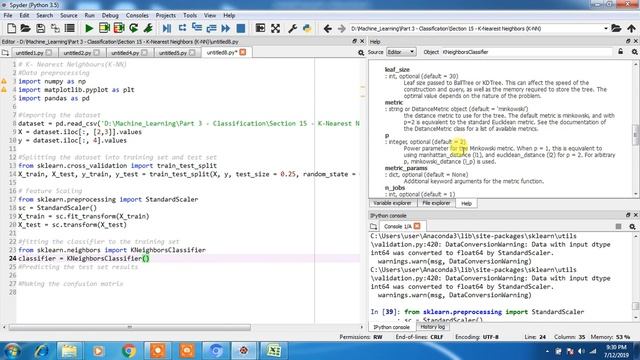The image size is (640, 360).
Task: Open Excel from the taskbar
Action: [273, 351]
